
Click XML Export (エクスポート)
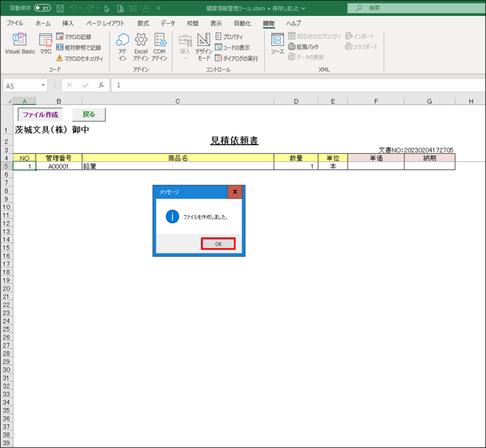point(361,47)
